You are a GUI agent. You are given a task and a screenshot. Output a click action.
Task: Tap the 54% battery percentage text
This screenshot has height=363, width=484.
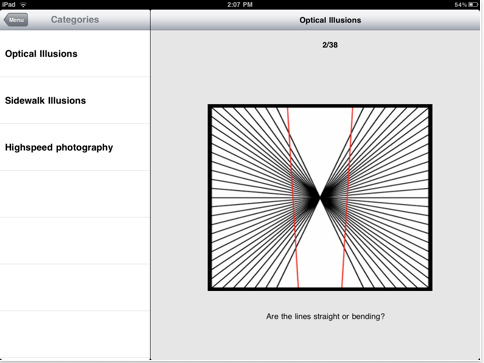pos(461,5)
